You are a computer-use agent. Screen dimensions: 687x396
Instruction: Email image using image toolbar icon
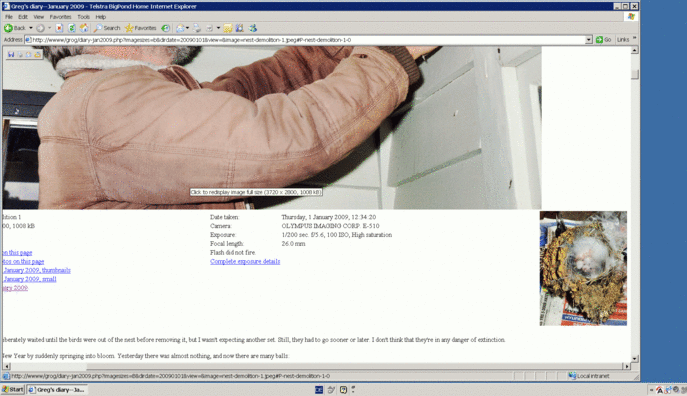coord(28,54)
